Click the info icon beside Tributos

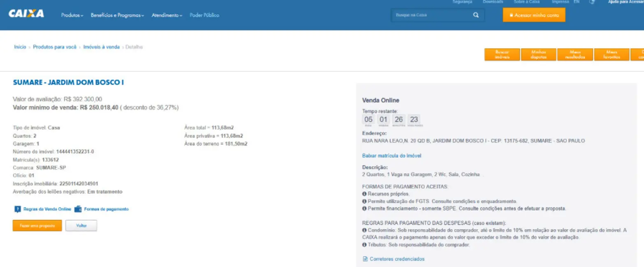point(364,245)
